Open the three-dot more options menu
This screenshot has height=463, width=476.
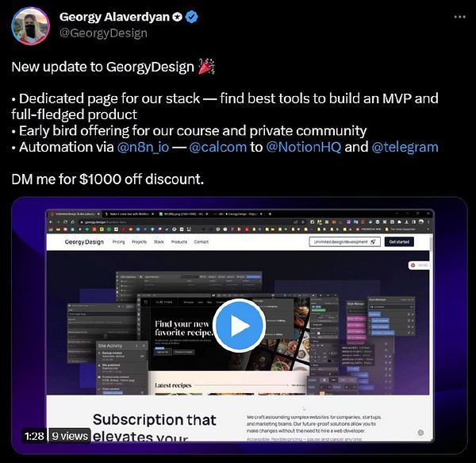(x=459, y=17)
